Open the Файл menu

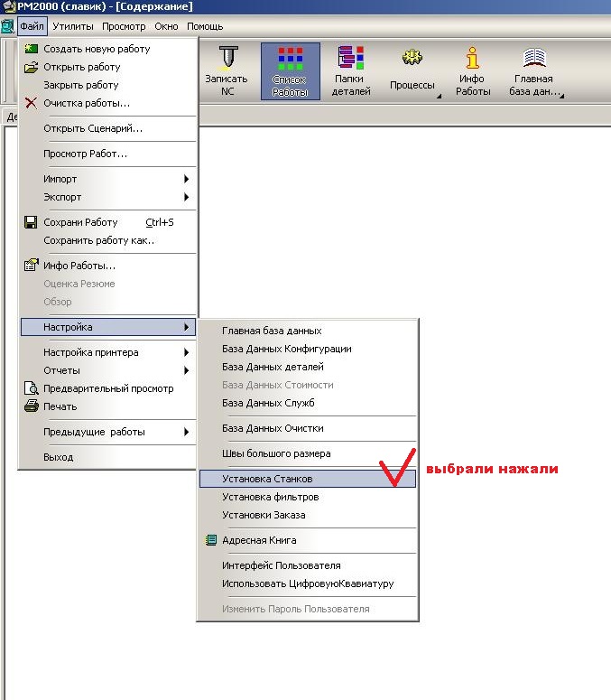point(32,26)
